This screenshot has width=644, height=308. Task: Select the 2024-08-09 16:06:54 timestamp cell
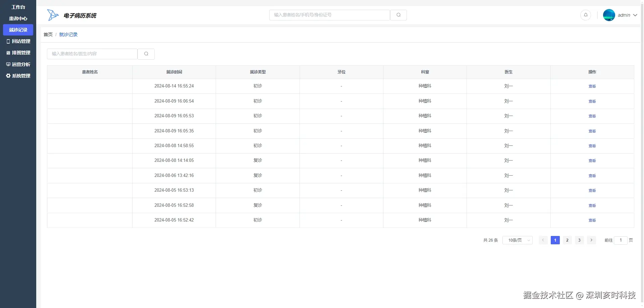pyautogui.click(x=174, y=101)
